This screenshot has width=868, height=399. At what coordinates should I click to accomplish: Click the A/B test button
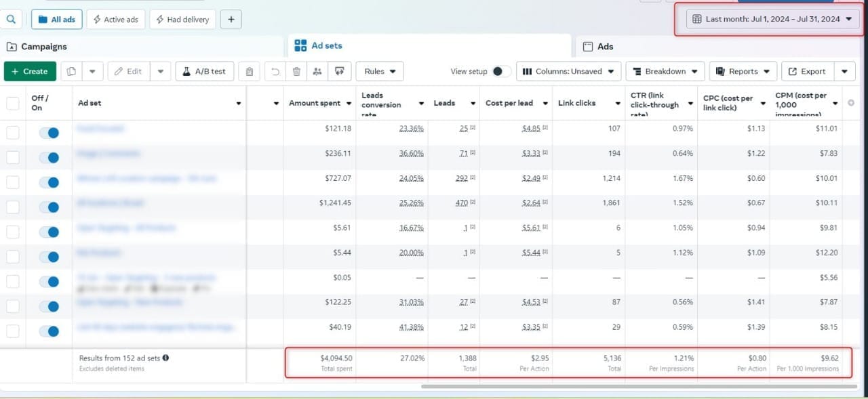pyautogui.click(x=204, y=71)
